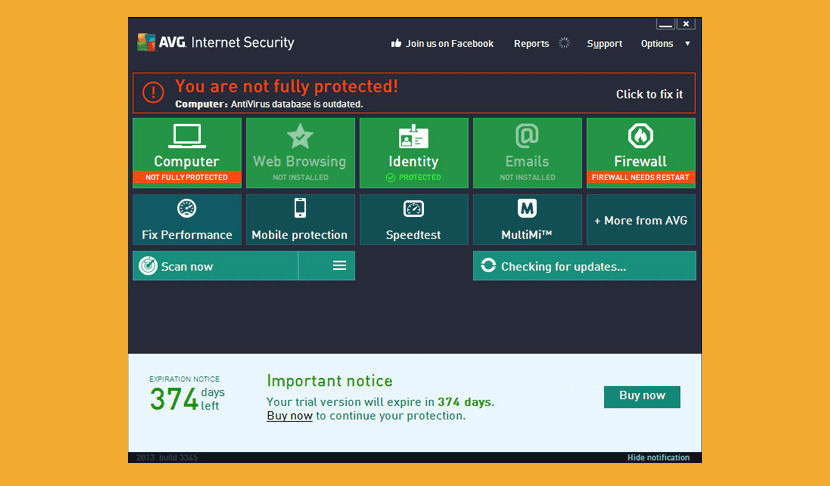
Task: Click underlined Buy now text link
Action: click(x=290, y=416)
